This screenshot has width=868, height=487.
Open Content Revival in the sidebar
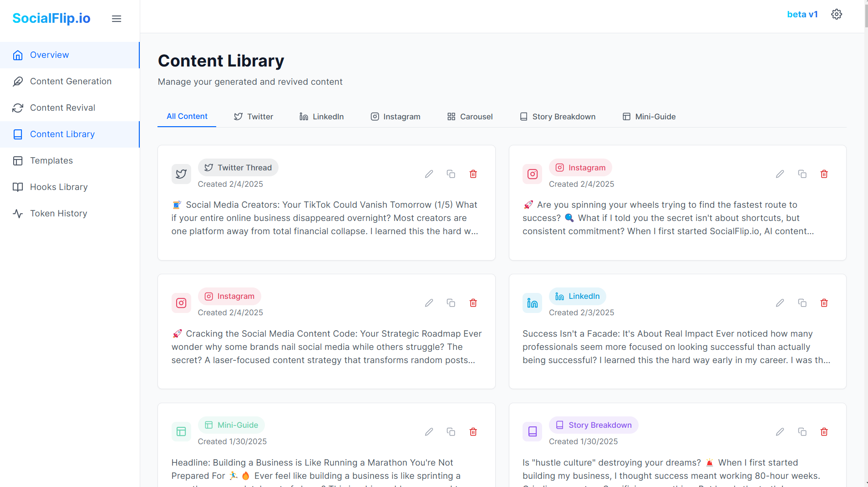coord(70,108)
